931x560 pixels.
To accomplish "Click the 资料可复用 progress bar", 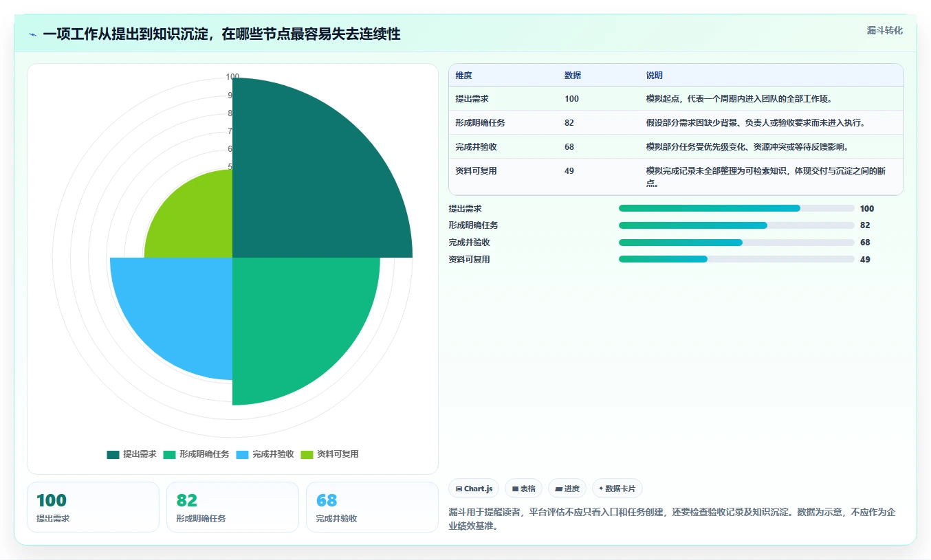I will coord(736,260).
